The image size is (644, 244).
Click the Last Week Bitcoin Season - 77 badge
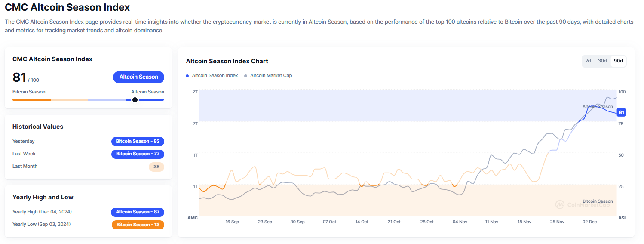pos(138,154)
